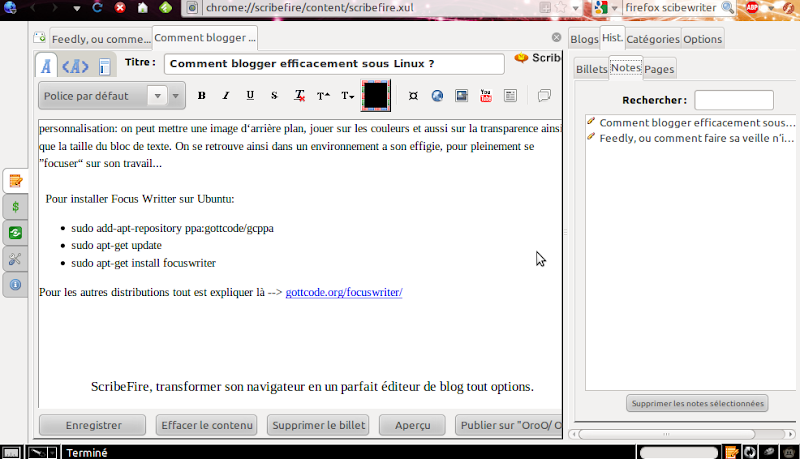The width and height of the screenshot is (800, 459).
Task: Open the page preview view icon
Action: click(x=105, y=67)
